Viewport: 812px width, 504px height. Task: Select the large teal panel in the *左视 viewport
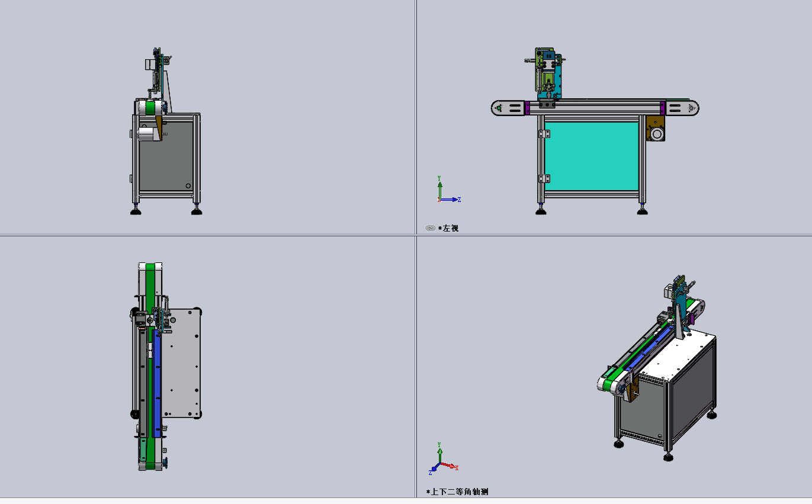[592, 156]
